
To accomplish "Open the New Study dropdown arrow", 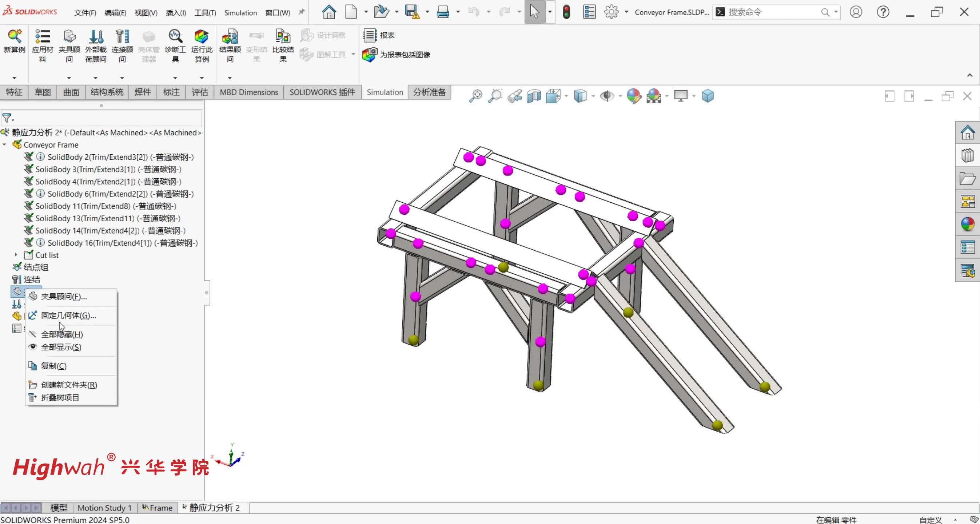I will tap(15, 78).
